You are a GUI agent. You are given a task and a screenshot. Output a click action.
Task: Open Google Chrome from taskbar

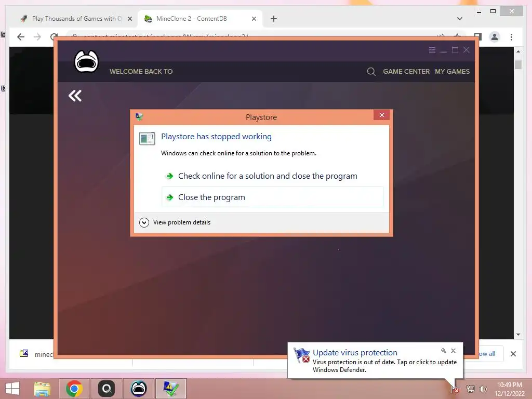tap(74, 389)
